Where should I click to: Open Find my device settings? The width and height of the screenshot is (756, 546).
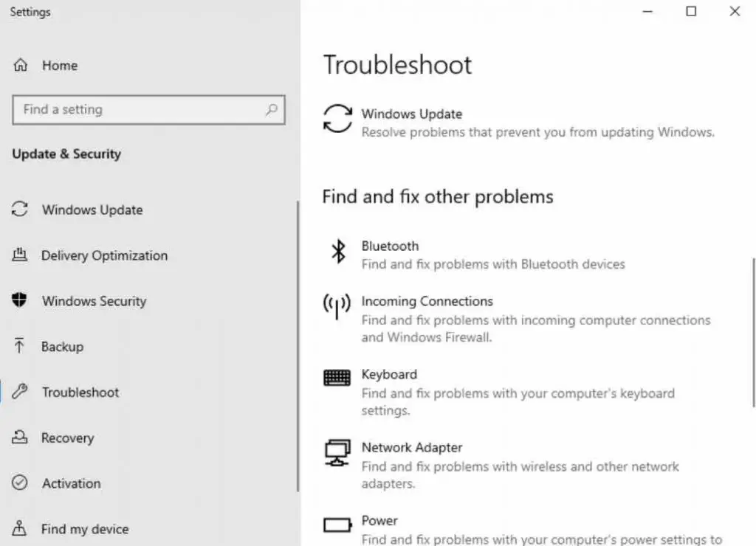click(85, 529)
